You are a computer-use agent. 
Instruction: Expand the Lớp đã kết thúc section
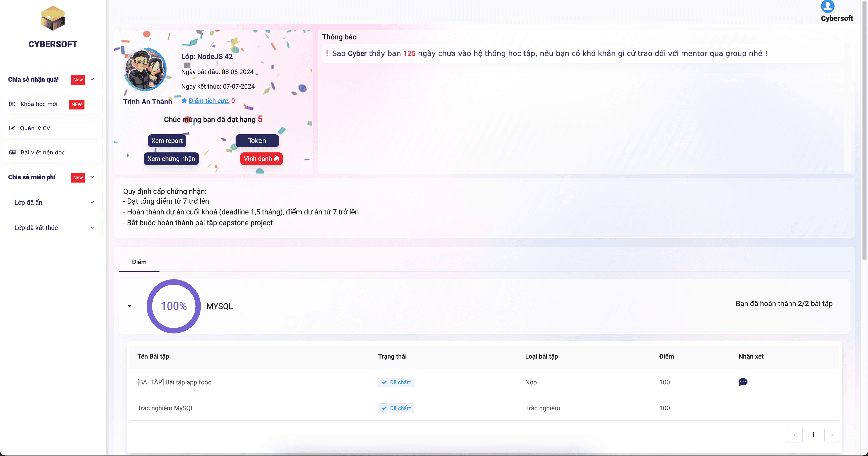tap(92, 228)
